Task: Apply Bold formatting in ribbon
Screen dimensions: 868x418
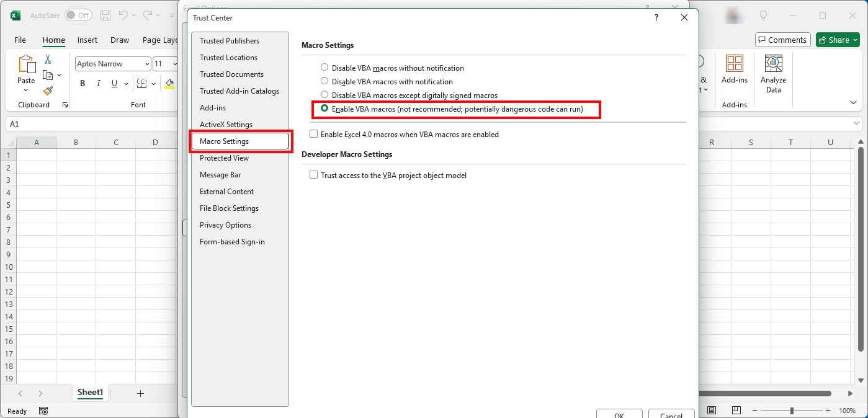Action: pyautogui.click(x=83, y=84)
